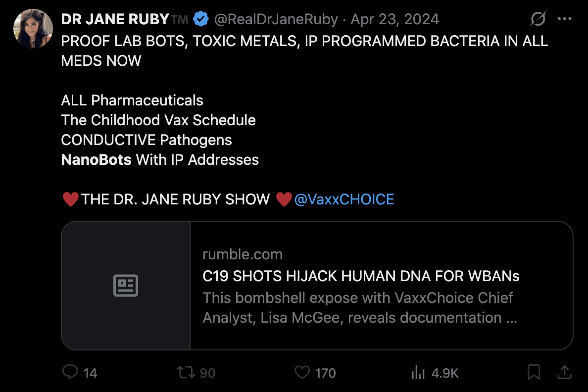Viewport: 588px width, 392px height.
Task: Click the card description about Lisa McGee
Action: [x=360, y=307]
